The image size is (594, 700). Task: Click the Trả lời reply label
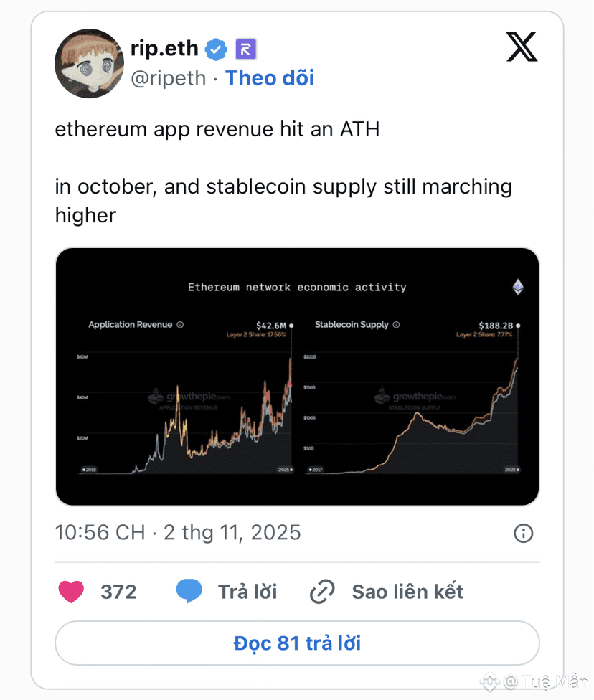[247, 592]
